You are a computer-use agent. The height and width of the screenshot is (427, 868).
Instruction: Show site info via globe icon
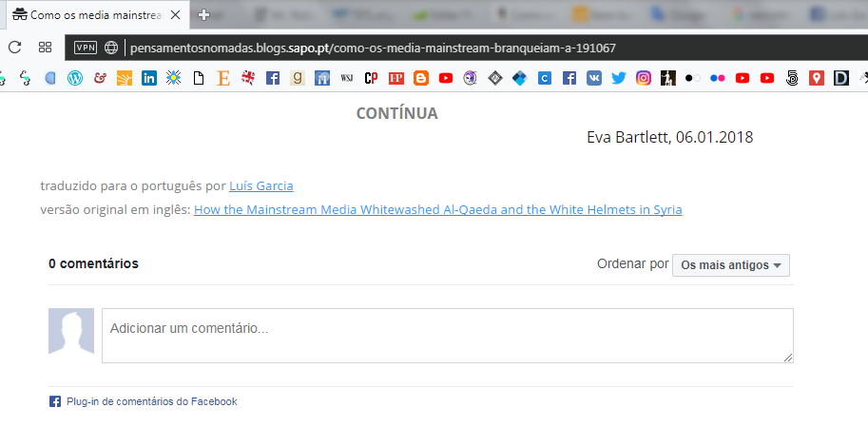[111, 48]
